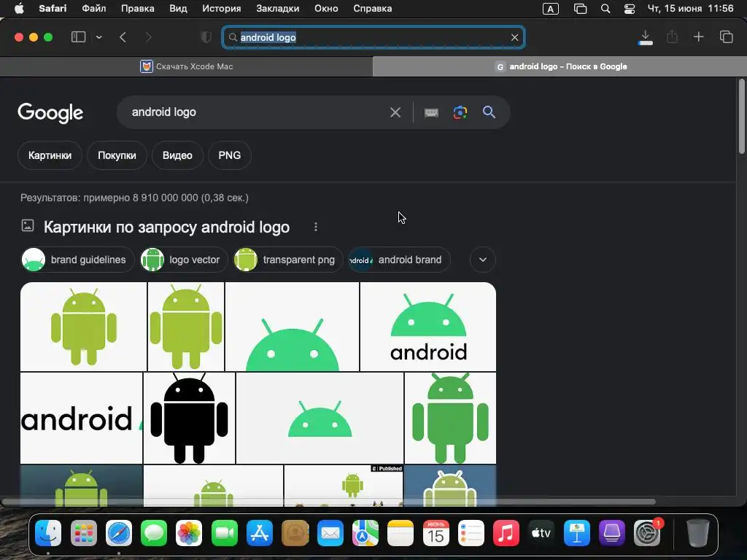Open Control Center in the menu bar
The height and width of the screenshot is (560, 747).
[x=630, y=9]
